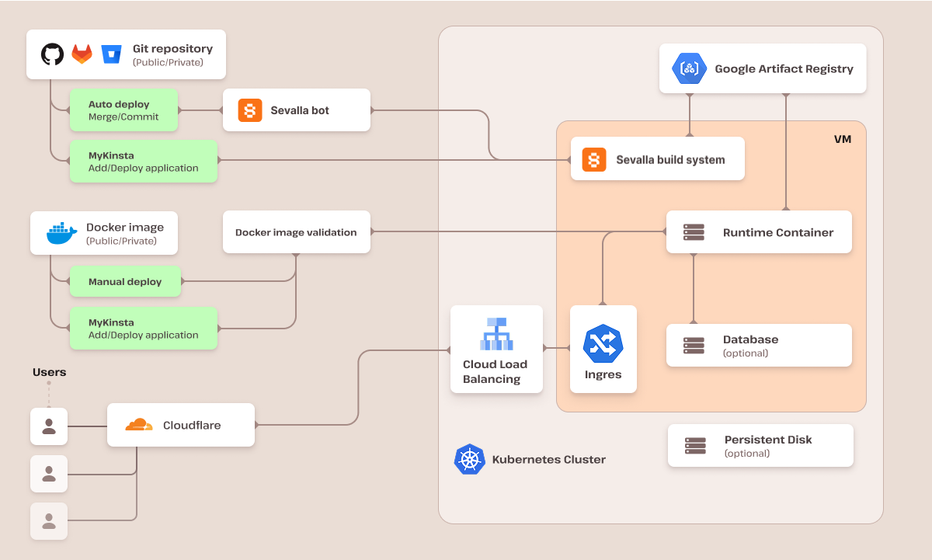Click the Manual deploy label
The height and width of the screenshot is (560, 932).
[x=125, y=281]
